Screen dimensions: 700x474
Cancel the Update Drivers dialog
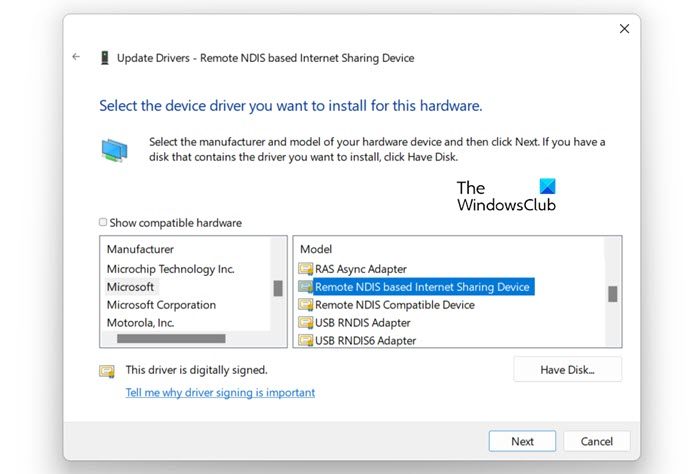pyautogui.click(x=597, y=441)
